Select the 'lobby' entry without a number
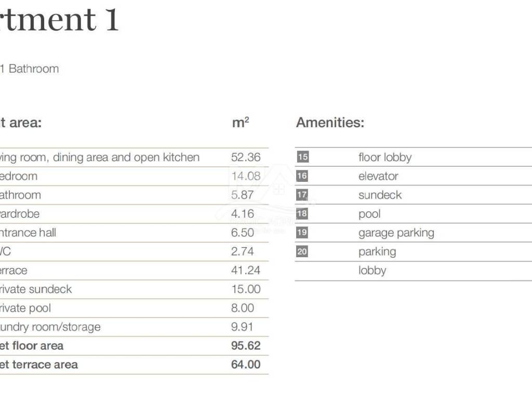This screenshot has height=399, width=532. click(372, 271)
